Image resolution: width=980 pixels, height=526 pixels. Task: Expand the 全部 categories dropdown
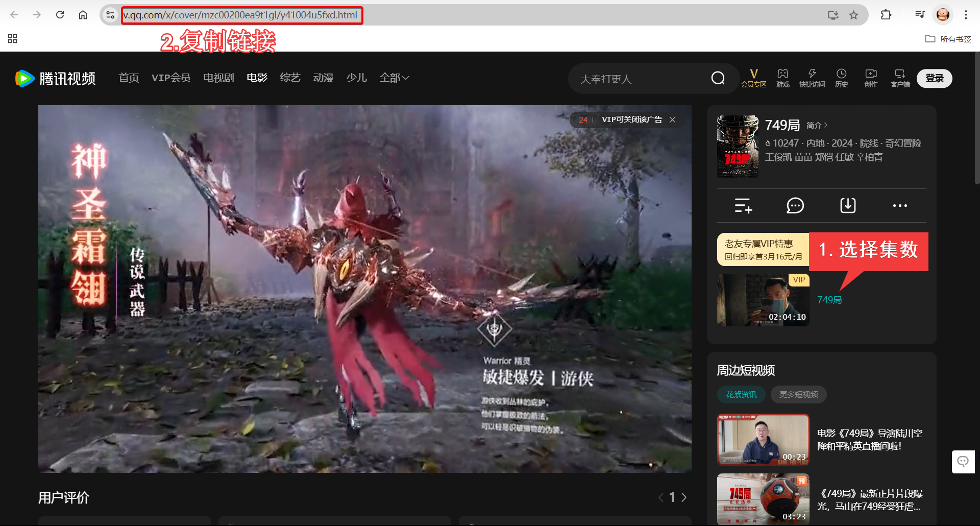tap(394, 78)
